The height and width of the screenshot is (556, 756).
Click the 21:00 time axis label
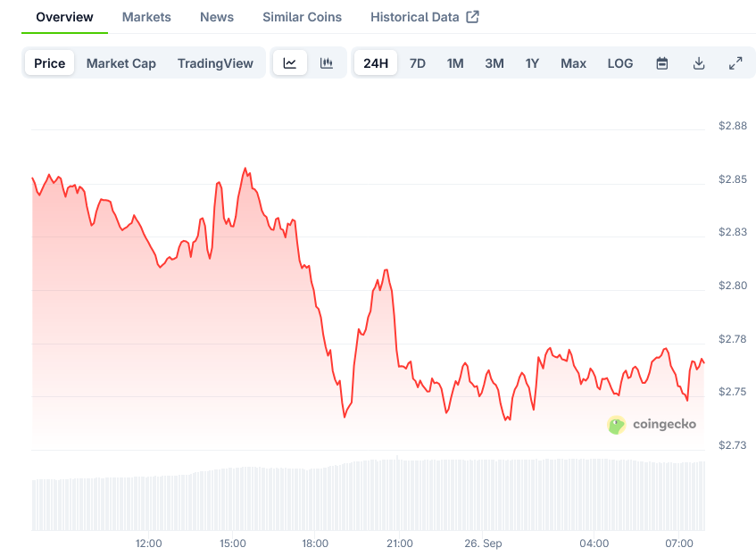point(400,544)
